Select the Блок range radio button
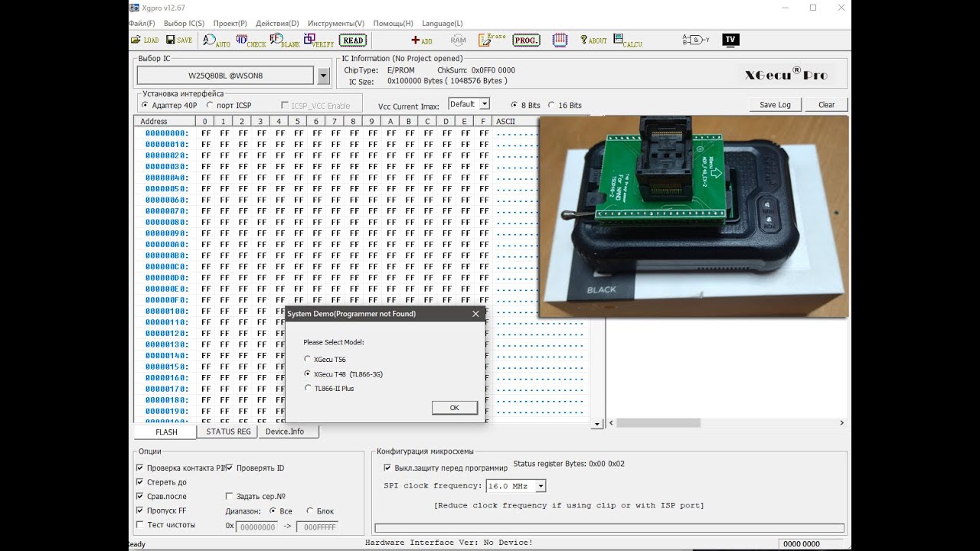980x551 pixels. (x=310, y=511)
